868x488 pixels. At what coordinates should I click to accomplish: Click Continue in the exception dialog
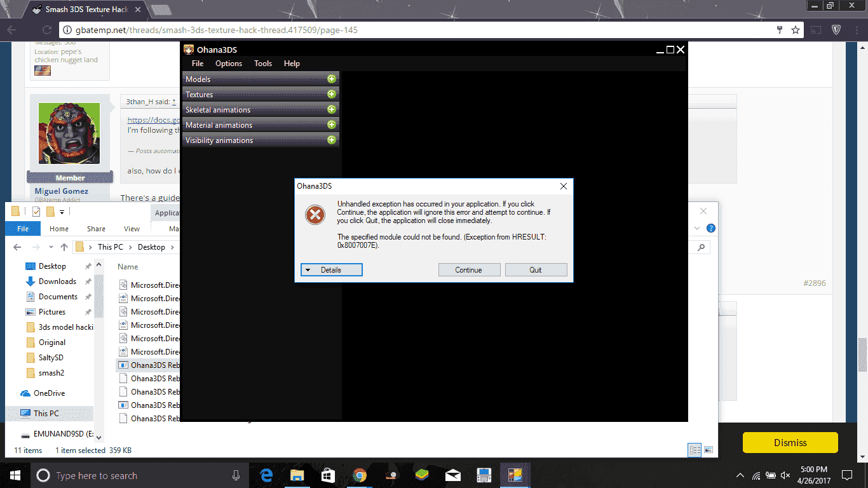[469, 270]
